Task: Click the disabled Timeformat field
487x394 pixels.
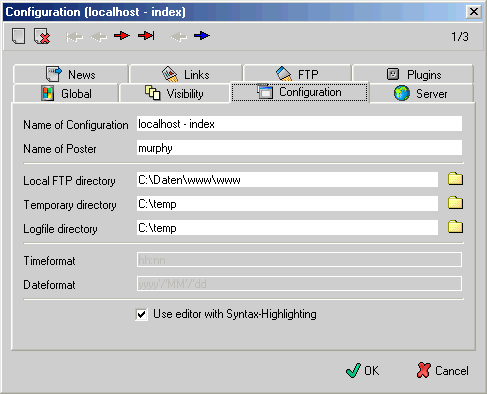Action: [299, 260]
